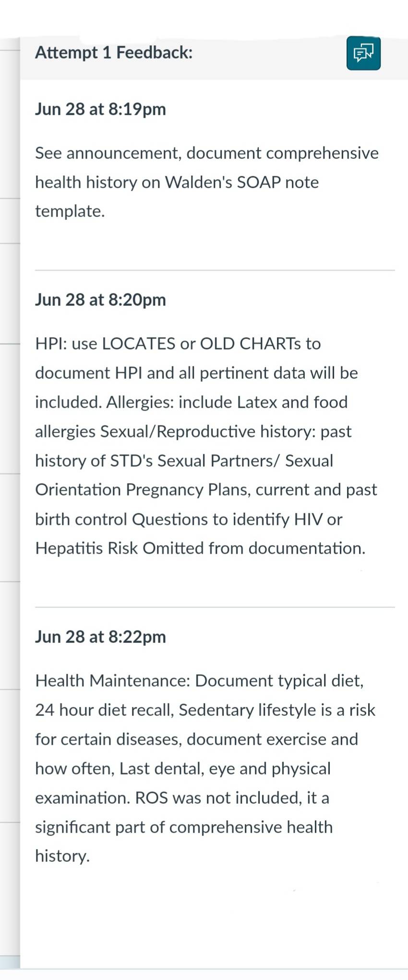
Task: Click the 'Hepatitis Risk Omitted from documentation.' line
Action: coord(200,548)
